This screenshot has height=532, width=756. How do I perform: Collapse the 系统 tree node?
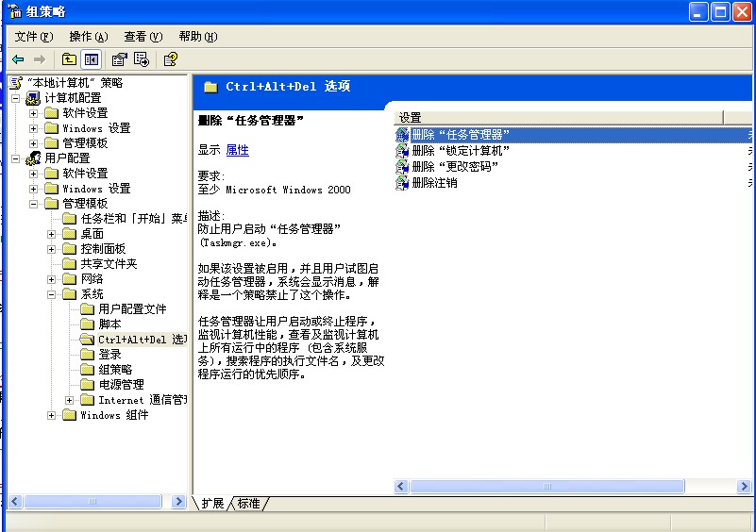[x=51, y=294]
